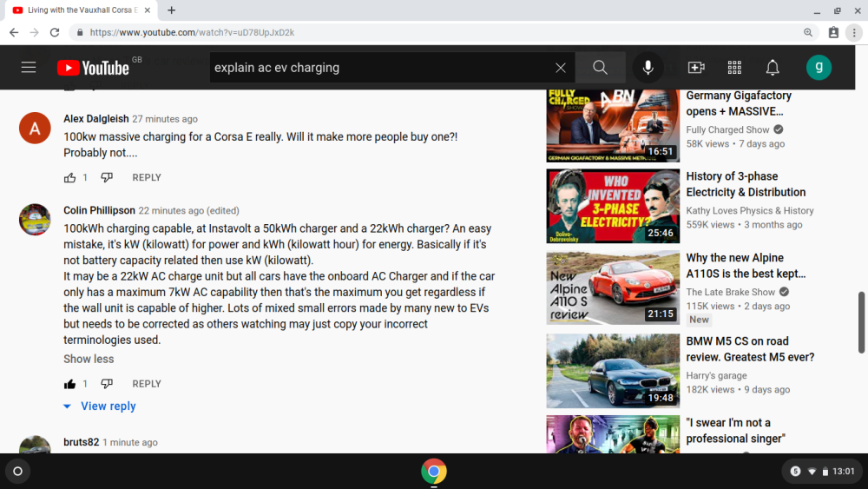Open Colin Phillipson's profile picture
Image resolution: width=868 pixels, height=489 pixels.
[x=35, y=220]
